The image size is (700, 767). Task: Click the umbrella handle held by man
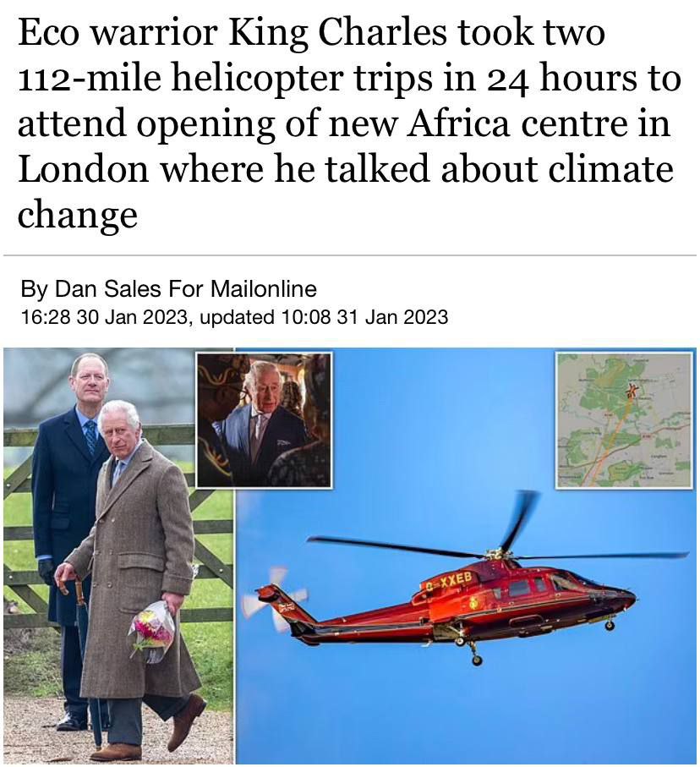tap(67, 578)
